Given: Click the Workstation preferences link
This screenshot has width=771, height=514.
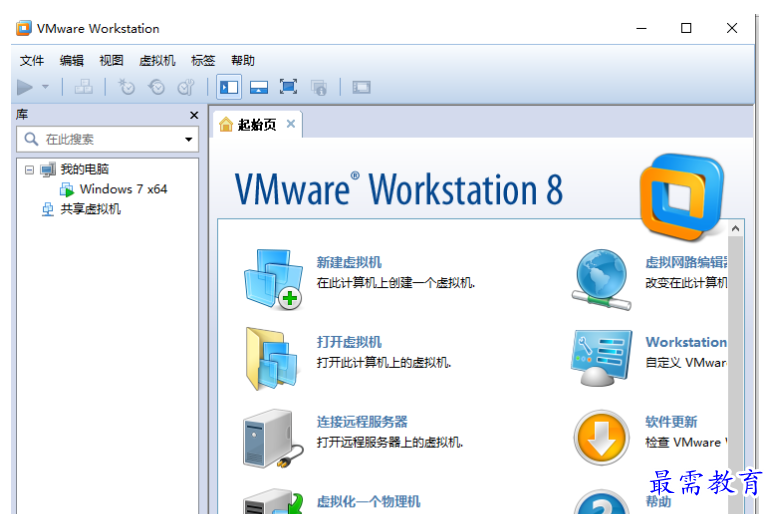Looking at the screenshot, I should [x=686, y=342].
